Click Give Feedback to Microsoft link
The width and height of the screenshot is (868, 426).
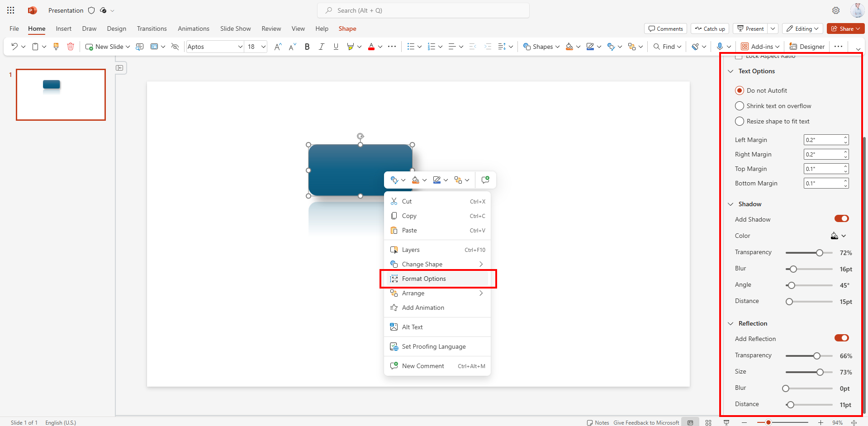click(x=646, y=422)
